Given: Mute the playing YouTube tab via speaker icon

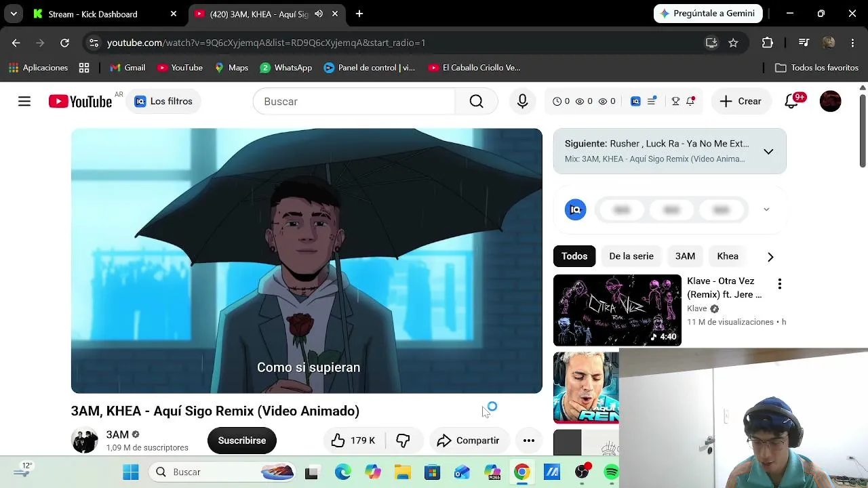Looking at the screenshot, I should click(x=319, y=14).
